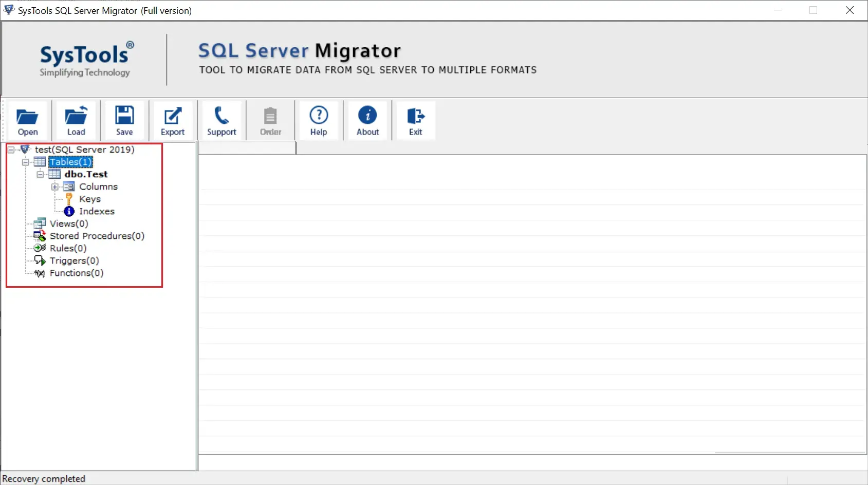Select the Stored Procedures(0) tree label
Image resolution: width=868 pixels, height=485 pixels.
click(x=97, y=236)
